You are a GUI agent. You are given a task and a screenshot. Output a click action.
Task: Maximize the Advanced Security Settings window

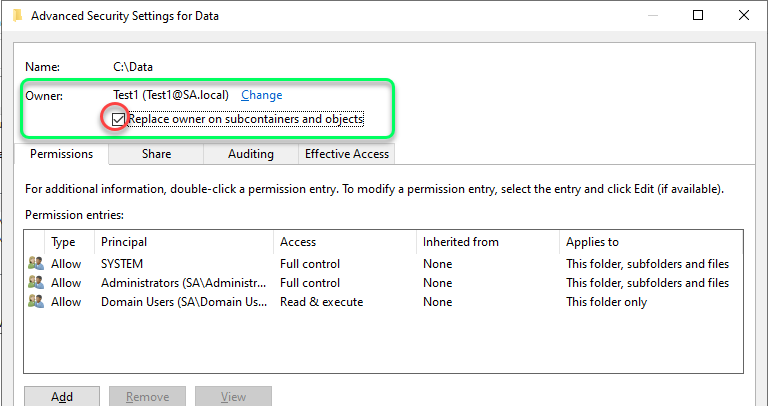[x=698, y=15]
